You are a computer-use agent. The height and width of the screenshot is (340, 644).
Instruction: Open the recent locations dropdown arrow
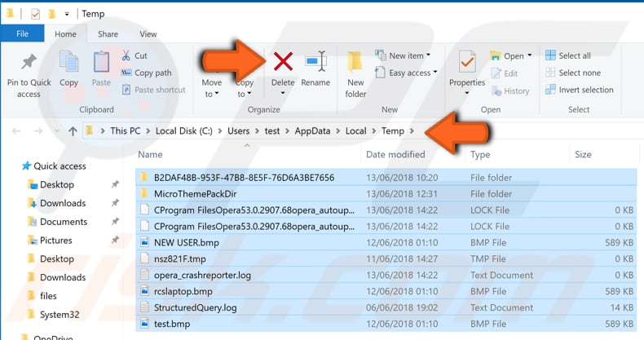tap(56, 131)
